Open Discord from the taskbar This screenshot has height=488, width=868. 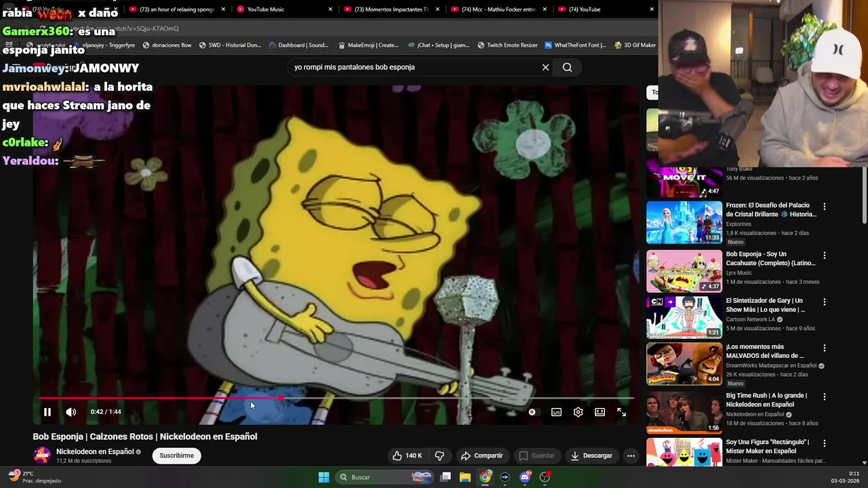[525, 477]
